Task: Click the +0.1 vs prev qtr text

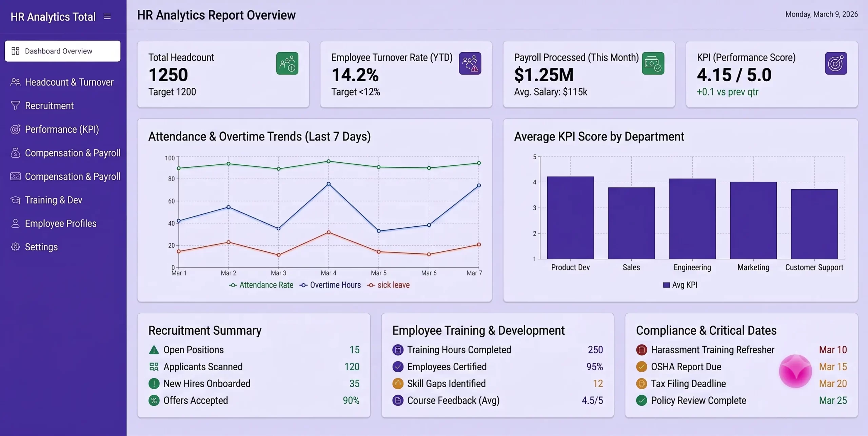Action: point(727,92)
